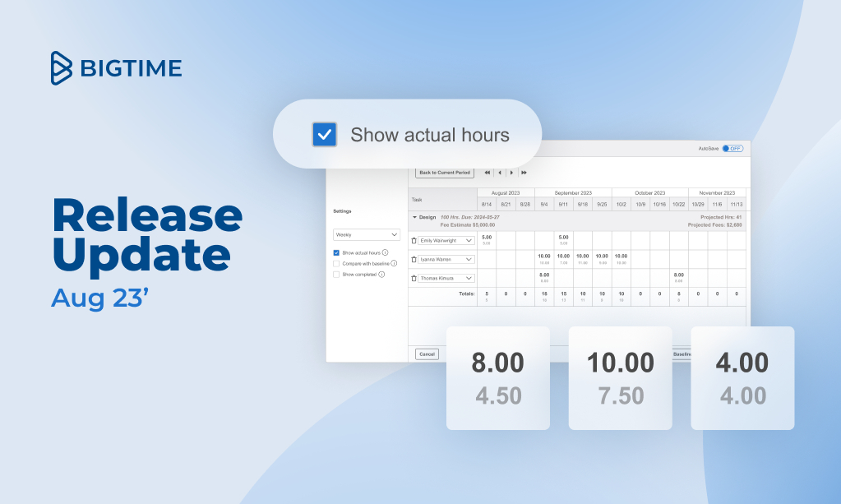
Task: Click Iyanna Warren's 10.00 cell under 9/4
Action: (x=544, y=259)
